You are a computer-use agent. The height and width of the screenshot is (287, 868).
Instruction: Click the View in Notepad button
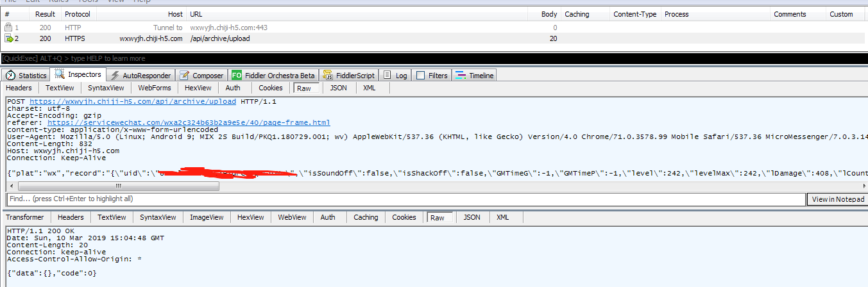point(838,199)
